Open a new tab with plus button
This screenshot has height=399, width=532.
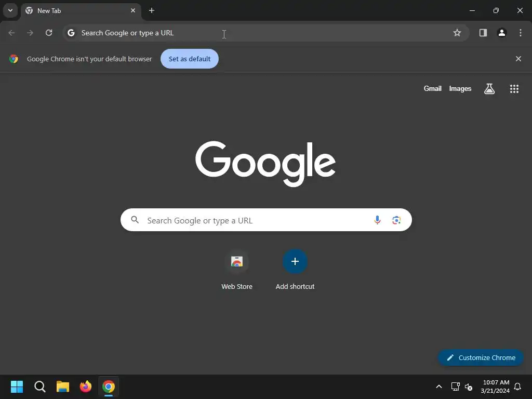pyautogui.click(x=152, y=10)
